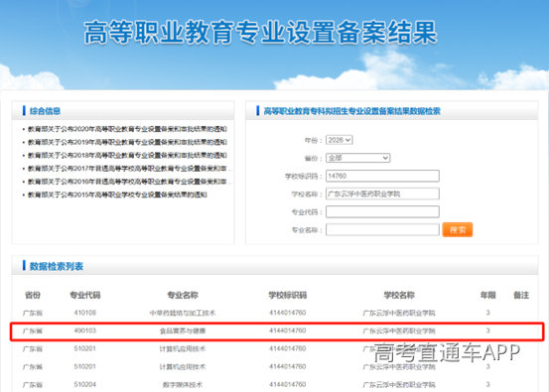Click the 专业名称 column header in the table
The width and height of the screenshot is (549, 392).
[183, 295]
